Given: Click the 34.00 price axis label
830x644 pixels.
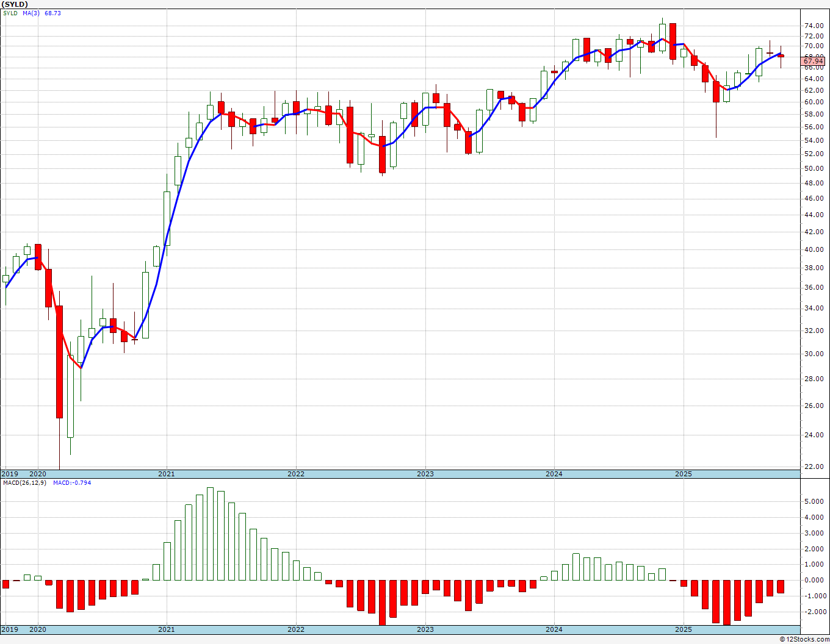Looking at the screenshot, I should tap(814, 308).
